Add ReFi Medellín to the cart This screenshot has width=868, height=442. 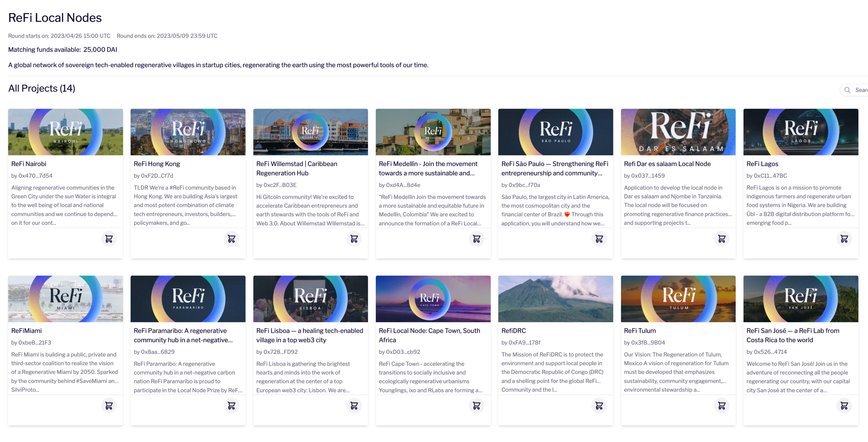tap(477, 239)
